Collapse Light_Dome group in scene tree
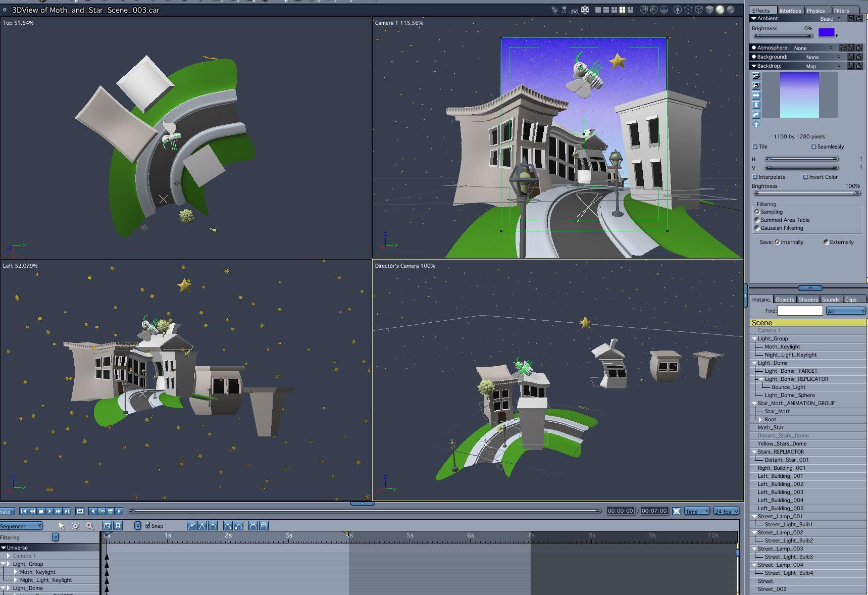The image size is (868, 595). pyautogui.click(x=754, y=363)
